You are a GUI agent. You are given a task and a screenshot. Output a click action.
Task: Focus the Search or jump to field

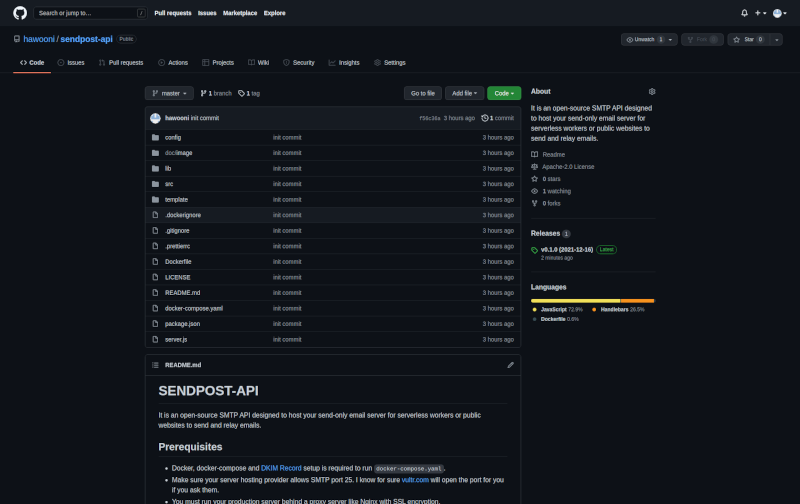pos(90,13)
